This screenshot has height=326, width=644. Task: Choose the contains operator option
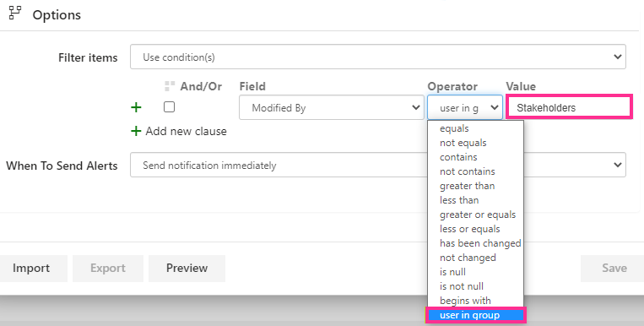[475, 157]
